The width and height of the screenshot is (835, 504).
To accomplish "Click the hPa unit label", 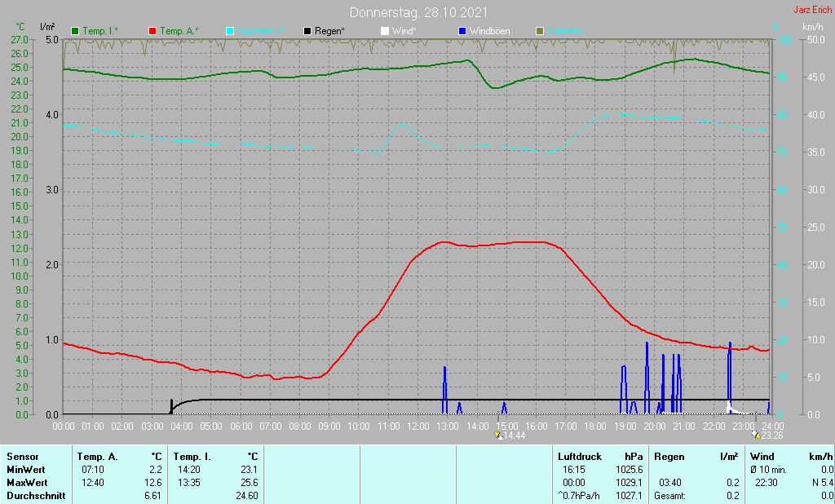I will [x=634, y=457].
